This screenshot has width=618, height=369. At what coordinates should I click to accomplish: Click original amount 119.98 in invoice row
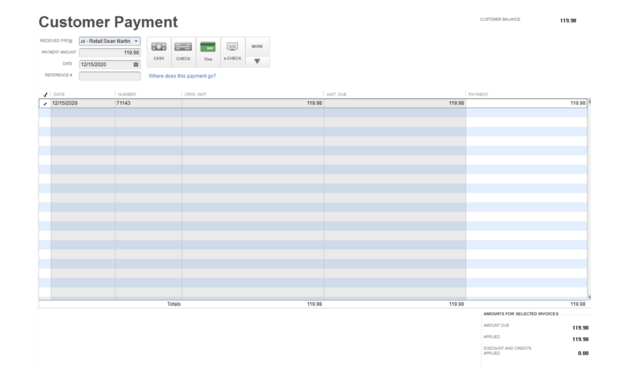point(253,103)
